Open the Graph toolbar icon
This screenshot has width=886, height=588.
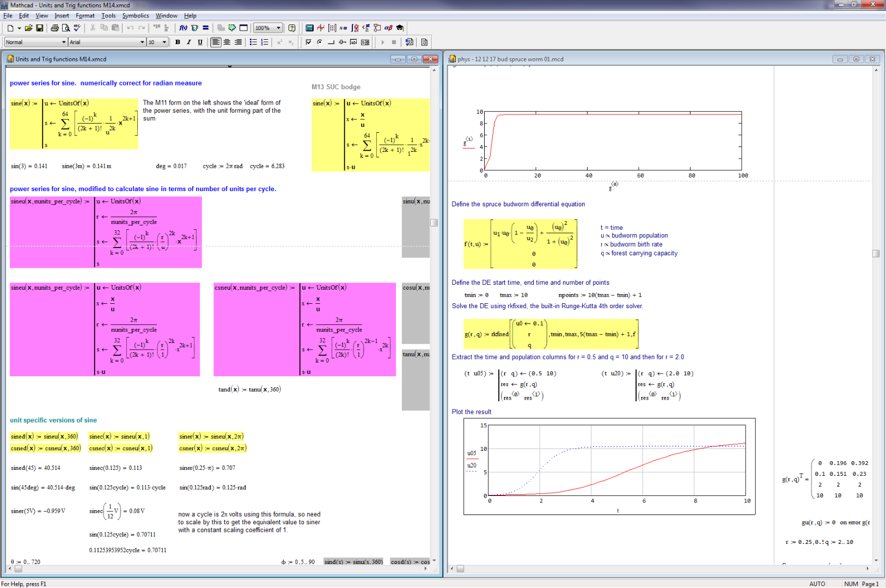click(321, 28)
